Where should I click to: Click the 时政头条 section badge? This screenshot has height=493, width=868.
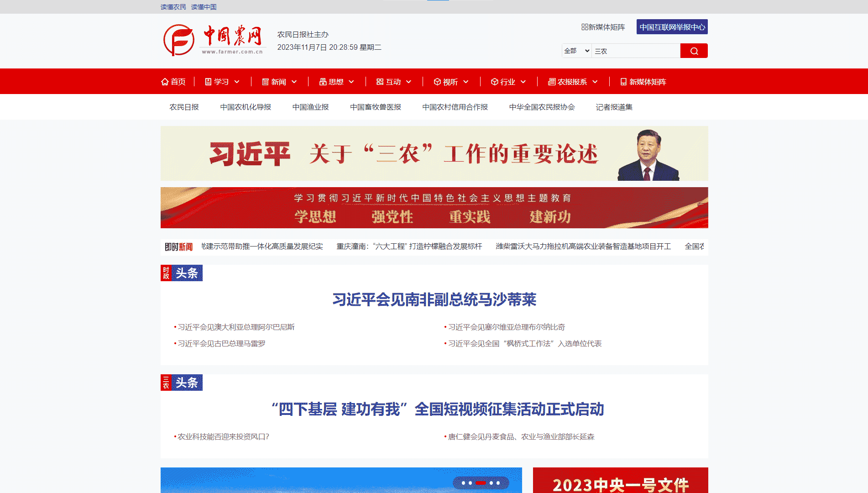[x=182, y=273]
